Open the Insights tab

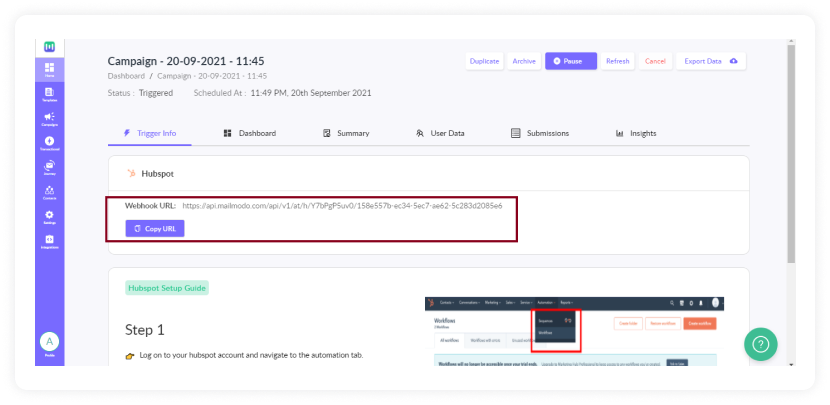636,133
